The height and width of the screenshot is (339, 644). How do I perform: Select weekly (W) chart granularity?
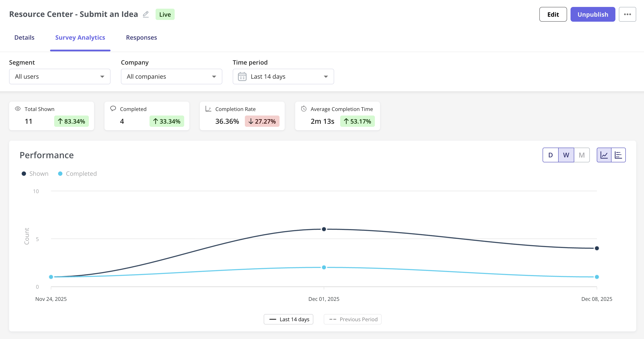tap(566, 155)
